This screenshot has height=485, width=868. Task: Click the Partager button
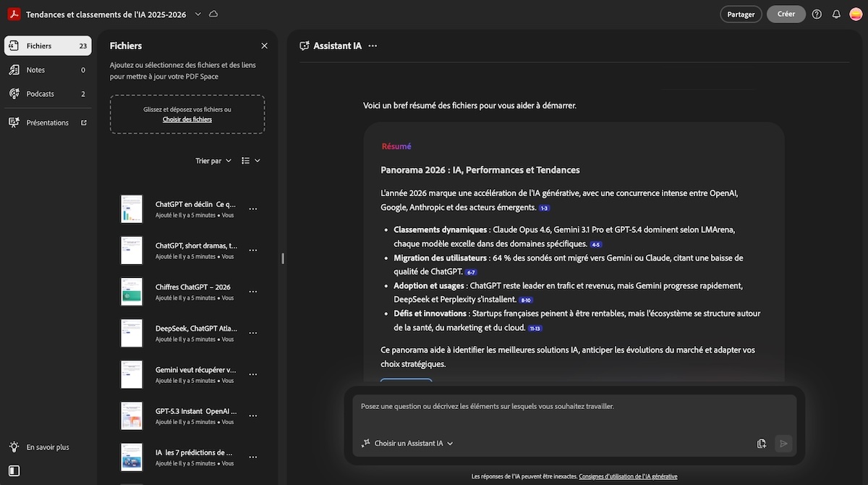pos(741,14)
